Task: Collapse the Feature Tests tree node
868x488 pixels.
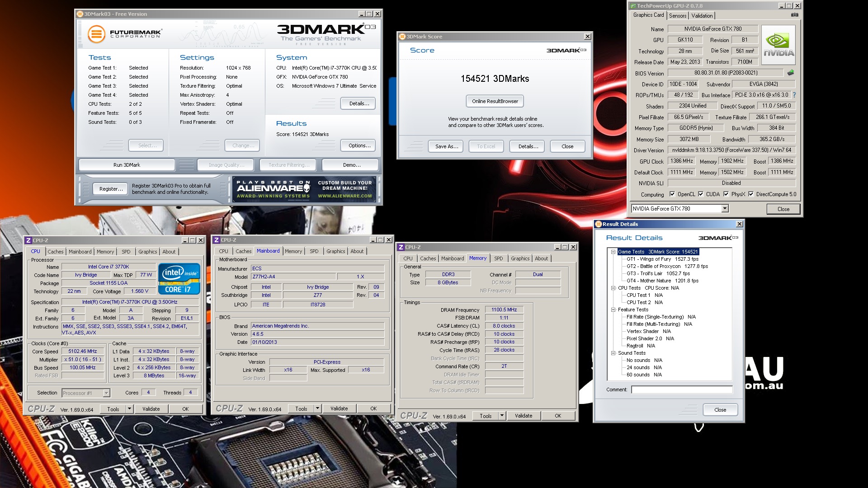Action: click(613, 310)
